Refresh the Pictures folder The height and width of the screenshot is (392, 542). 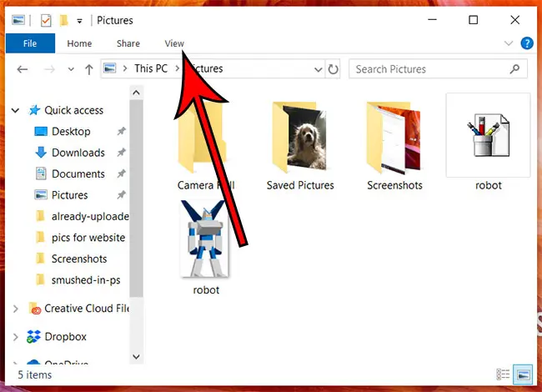pyautogui.click(x=333, y=69)
